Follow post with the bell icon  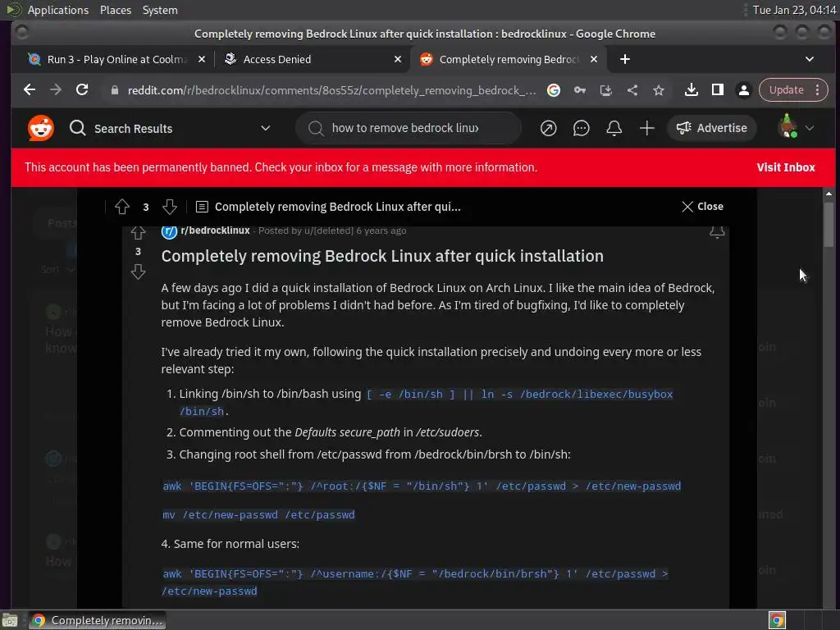[x=717, y=231]
